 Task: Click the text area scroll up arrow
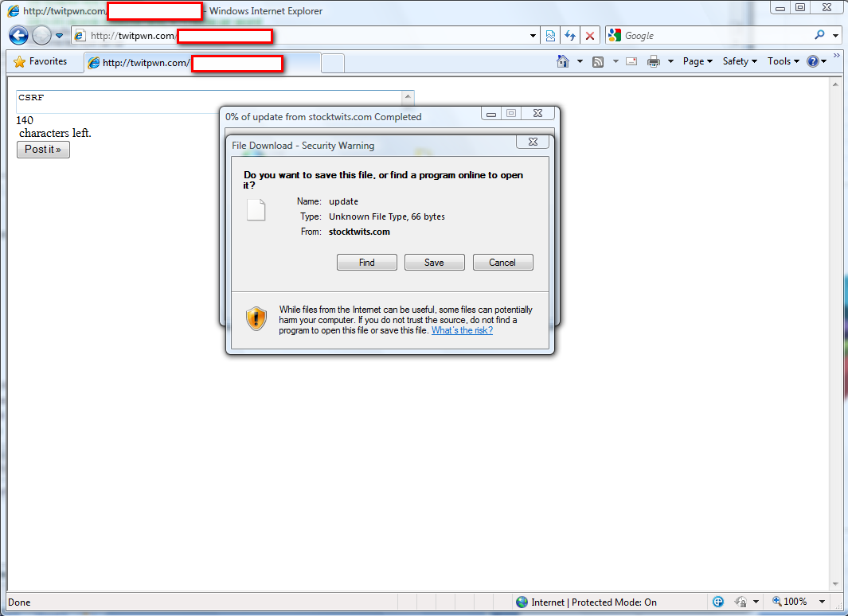408,97
